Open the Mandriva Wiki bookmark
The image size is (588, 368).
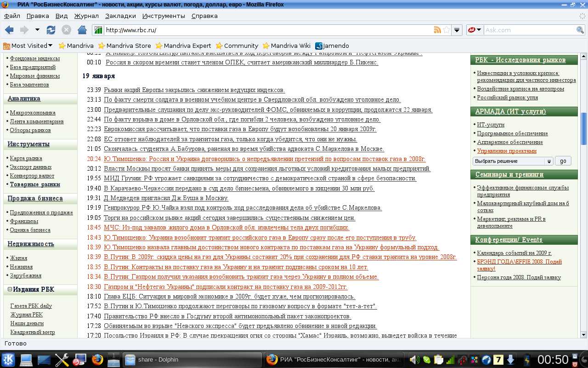(287, 46)
